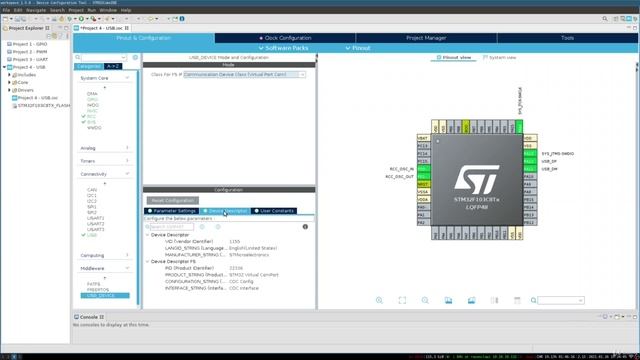Click the peripheral search field in categories panel

tap(104, 58)
